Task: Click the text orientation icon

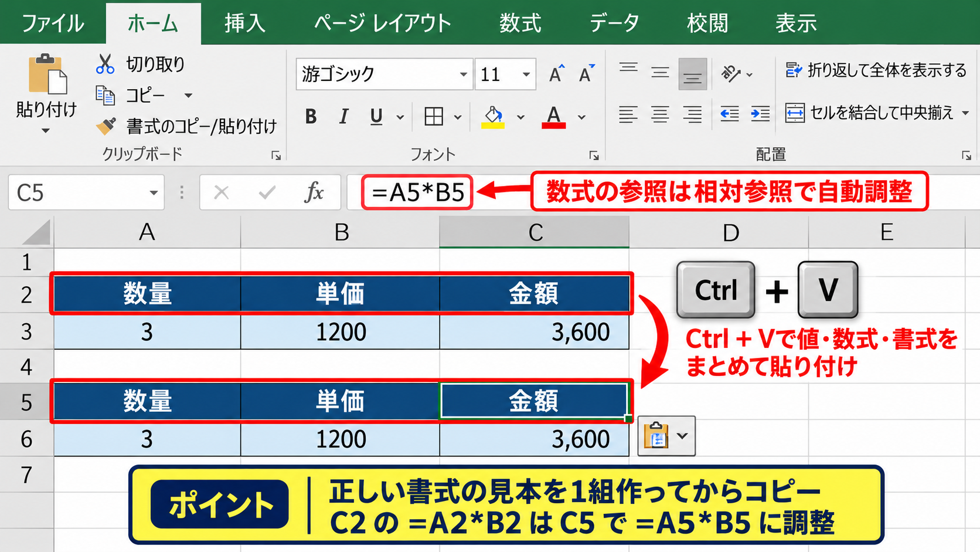Action: point(730,74)
